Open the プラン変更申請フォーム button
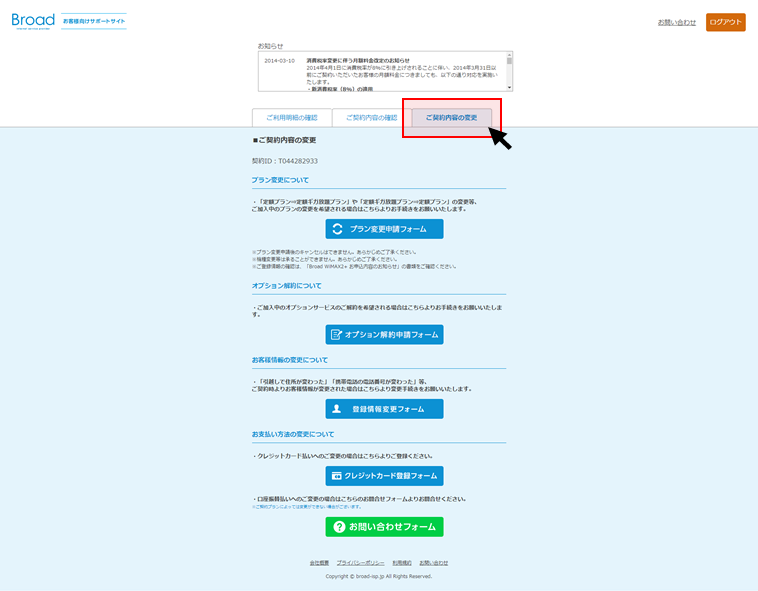This screenshot has width=758, height=591. coord(384,229)
